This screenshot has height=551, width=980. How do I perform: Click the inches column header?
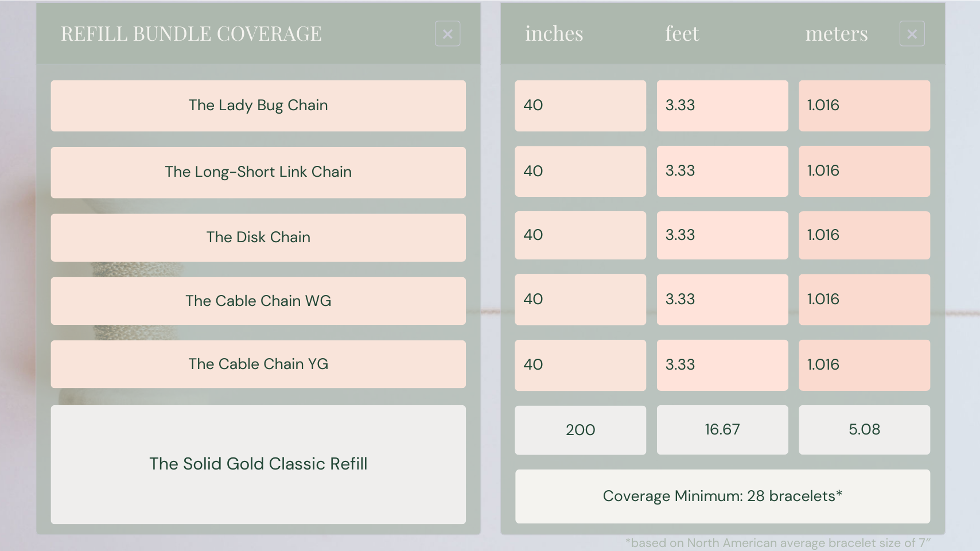coord(554,34)
